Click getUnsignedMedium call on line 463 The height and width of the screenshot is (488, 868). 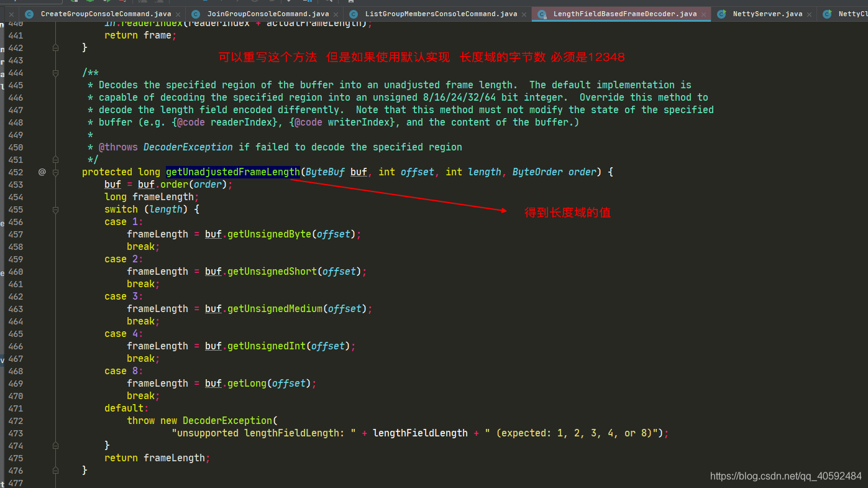[x=275, y=309]
